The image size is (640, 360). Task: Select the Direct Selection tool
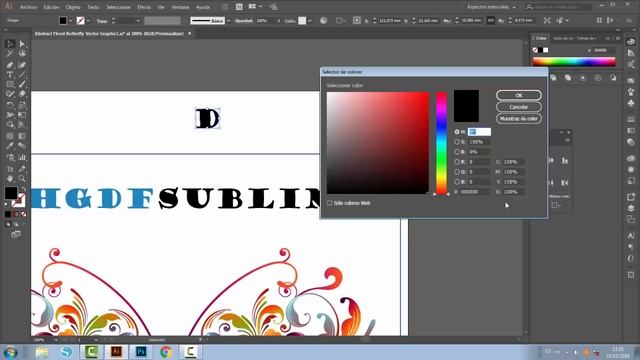tap(22, 44)
